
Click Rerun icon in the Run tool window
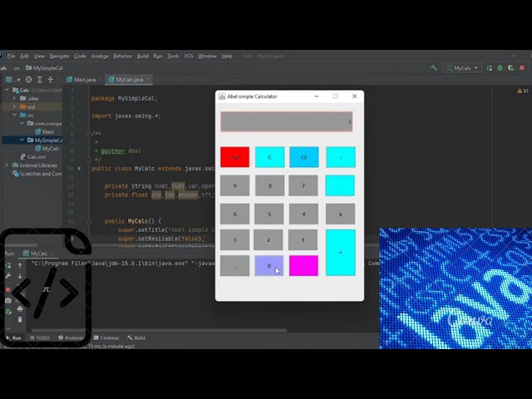pyautogui.click(x=8, y=265)
